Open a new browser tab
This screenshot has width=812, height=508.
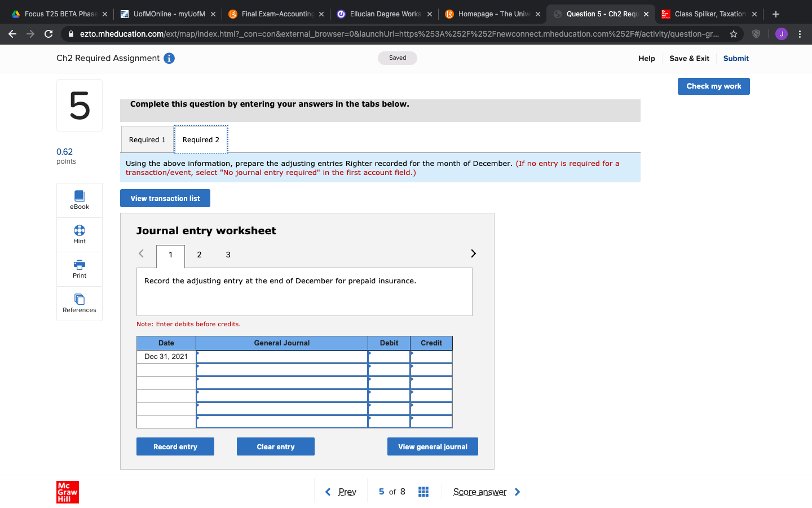click(x=776, y=14)
